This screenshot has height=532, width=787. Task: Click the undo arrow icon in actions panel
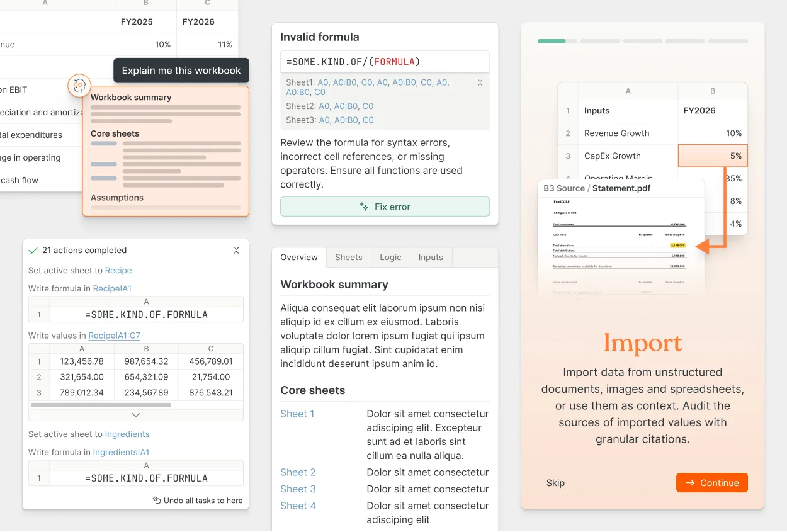pyautogui.click(x=157, y=501)
